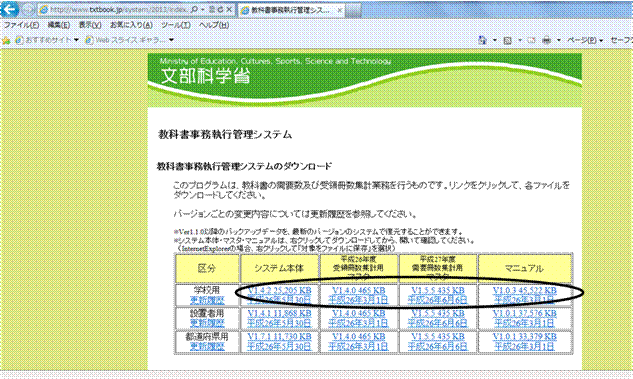The image size is (633, 379).
Task: Click the browser Back arrow button
Action: [x=9, y=9]
